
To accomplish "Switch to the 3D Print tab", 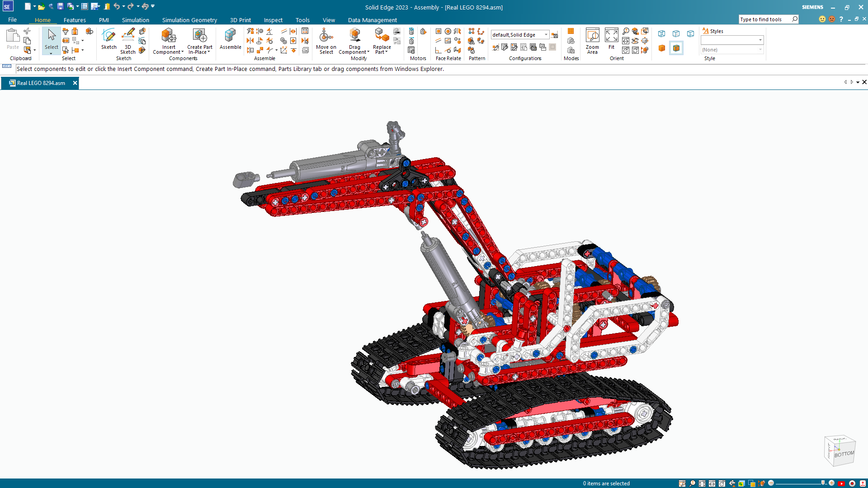I will click(x=240, y=20).
